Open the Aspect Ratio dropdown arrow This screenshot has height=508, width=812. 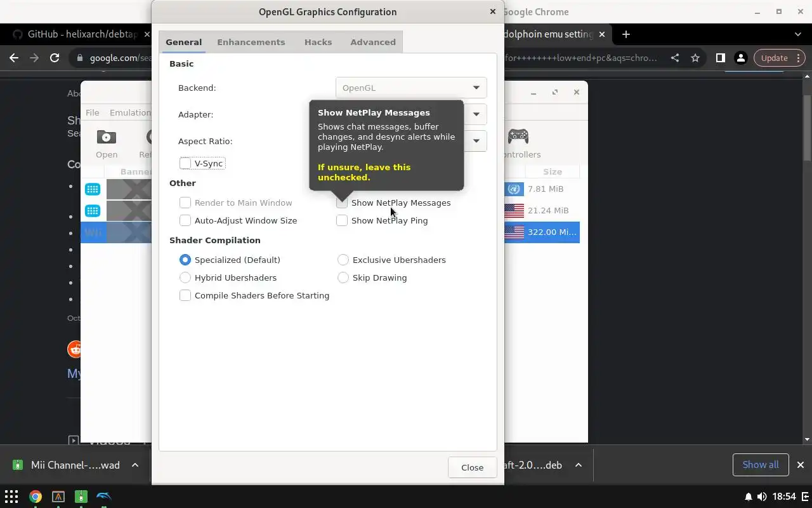tap(476, 141)
